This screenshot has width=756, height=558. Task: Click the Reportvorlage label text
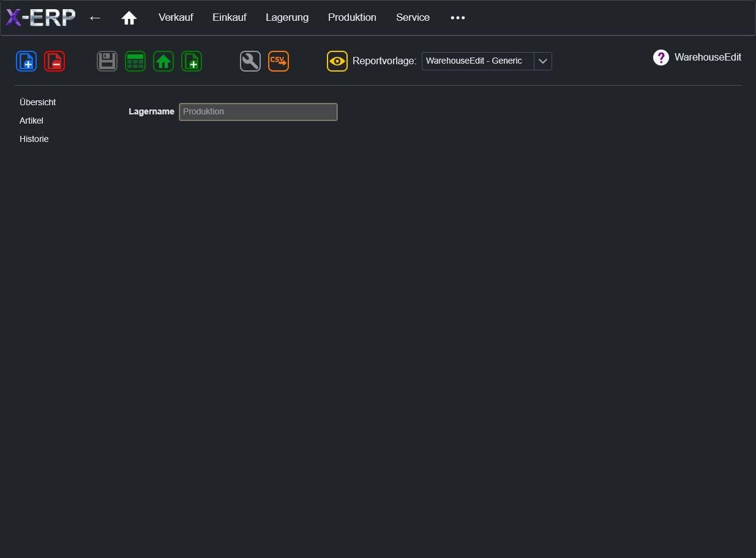point(384,61)
